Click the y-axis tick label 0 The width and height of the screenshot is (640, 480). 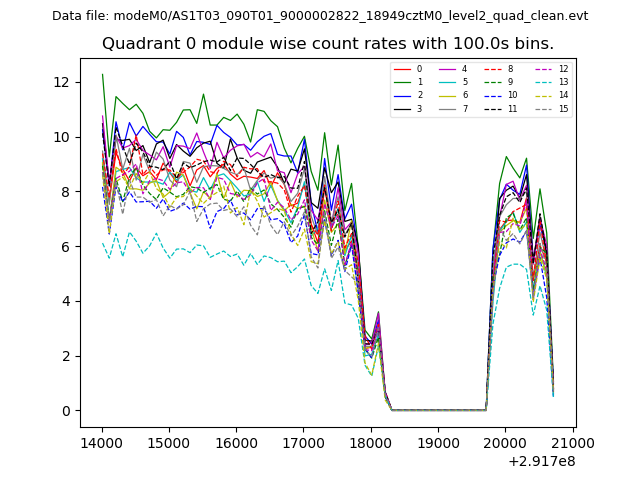click(66, 411)
